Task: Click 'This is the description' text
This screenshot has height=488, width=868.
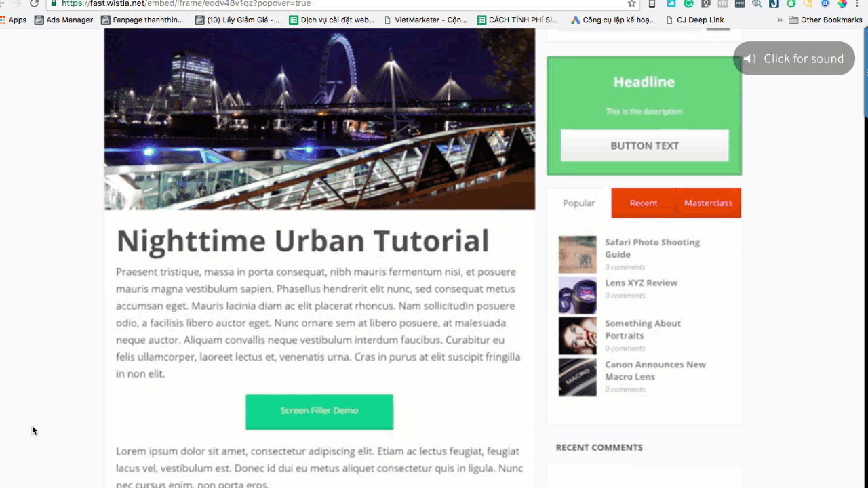Action: click(x=644, y=111)
